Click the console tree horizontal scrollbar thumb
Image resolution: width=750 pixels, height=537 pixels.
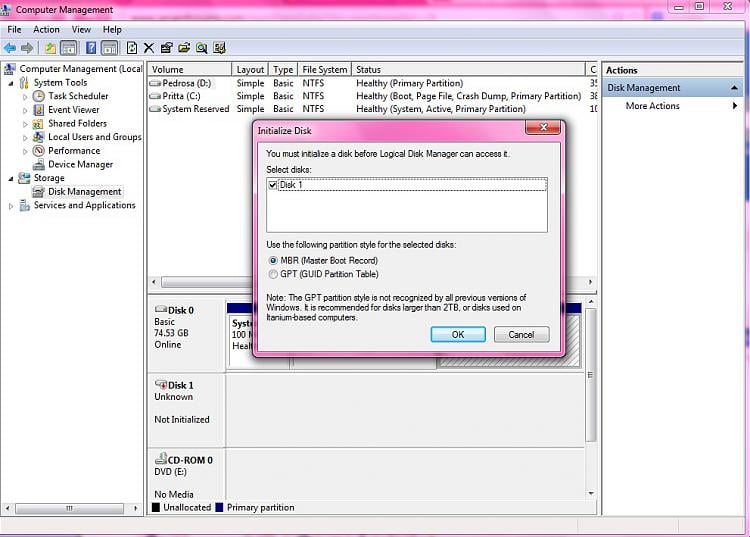[69, 508]
